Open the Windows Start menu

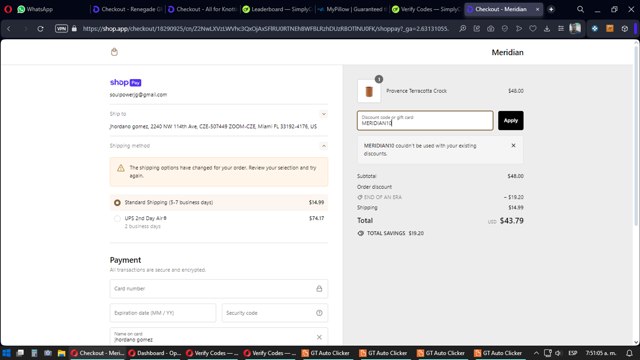[x=6, y=353]
